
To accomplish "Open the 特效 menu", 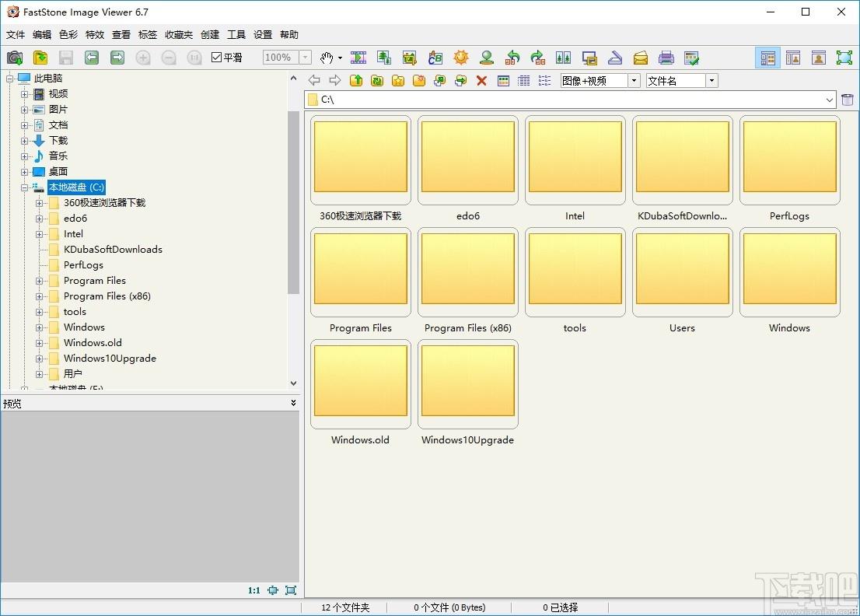I will click(94, 34).
